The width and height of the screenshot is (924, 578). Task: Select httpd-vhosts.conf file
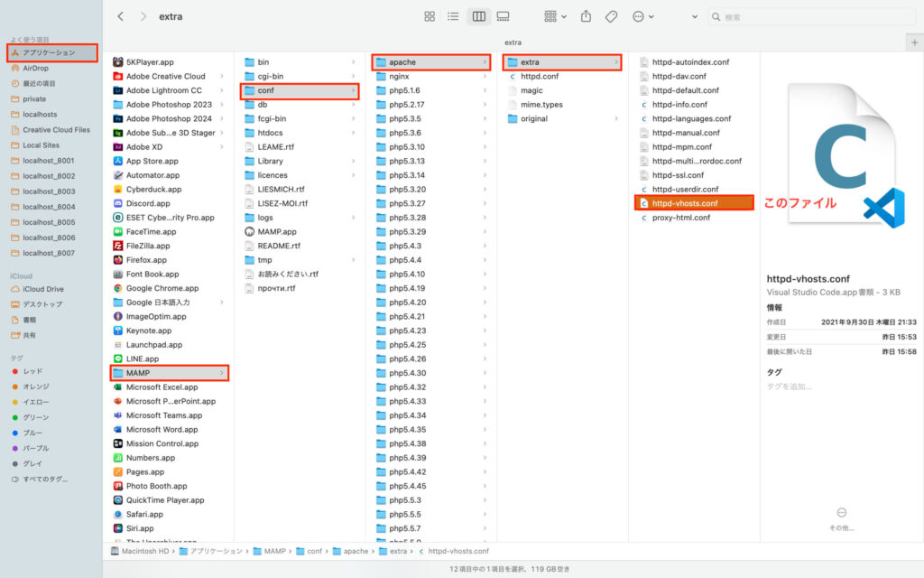click(x=694, y=203)
